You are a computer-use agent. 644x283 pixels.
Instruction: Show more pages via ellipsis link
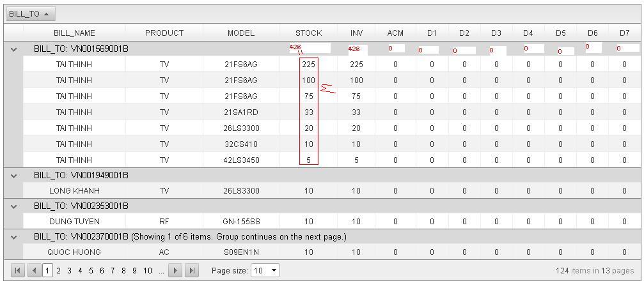[161, 271]
